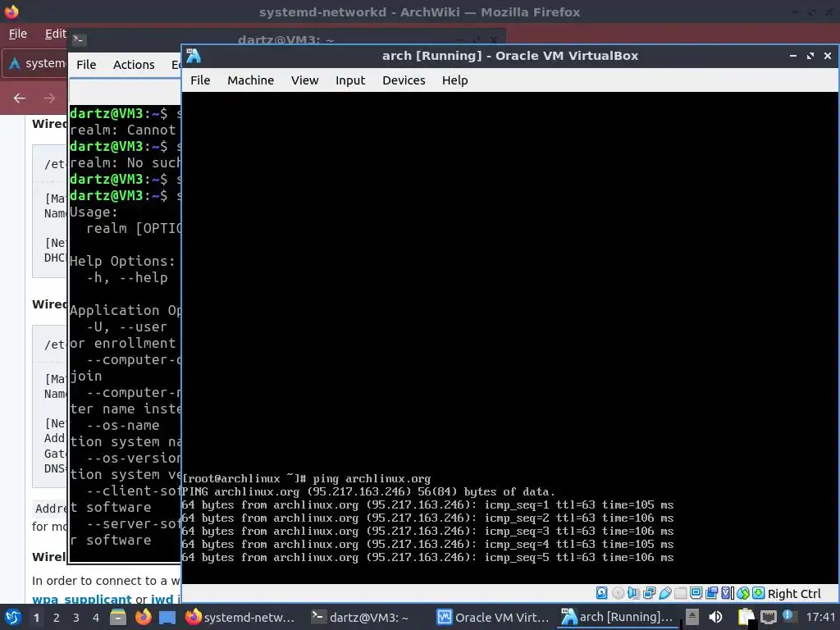Switch to systemd-netw... Firefox taskbar entry
Image resolution: width=840 pixels, height=630 pixels.
(240, 617)
